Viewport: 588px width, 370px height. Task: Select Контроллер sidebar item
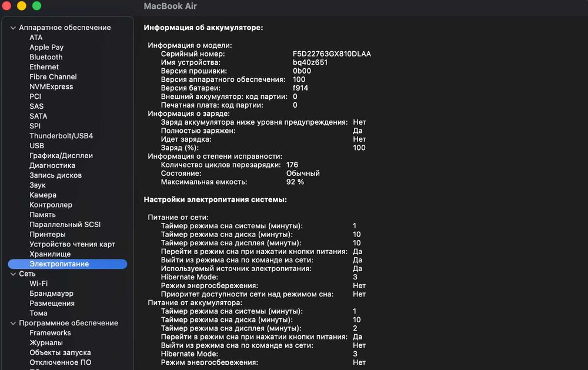(x=51, y=205)
